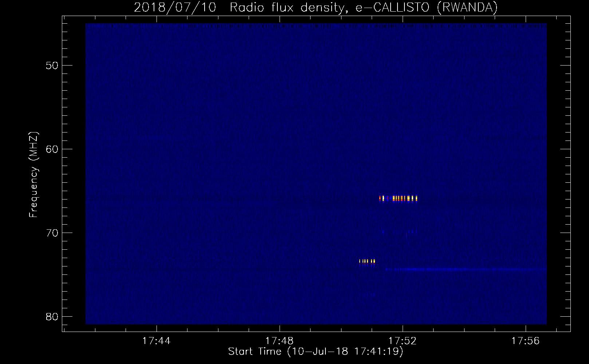Click the 'Frequency (MHZ)' axis label
589x364 pixels.
(x=33, y=175)
